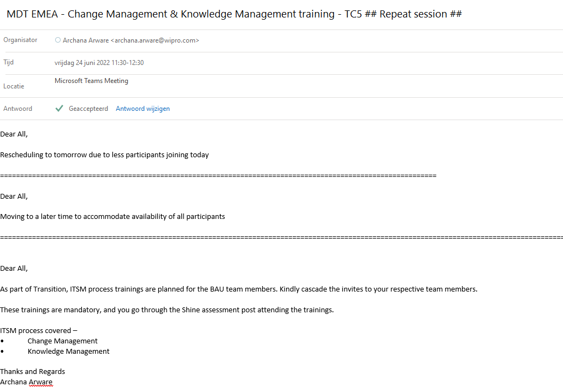Click the red-underlined word Arware in the signature
The image size is (563, 392).
pos(40,382)
